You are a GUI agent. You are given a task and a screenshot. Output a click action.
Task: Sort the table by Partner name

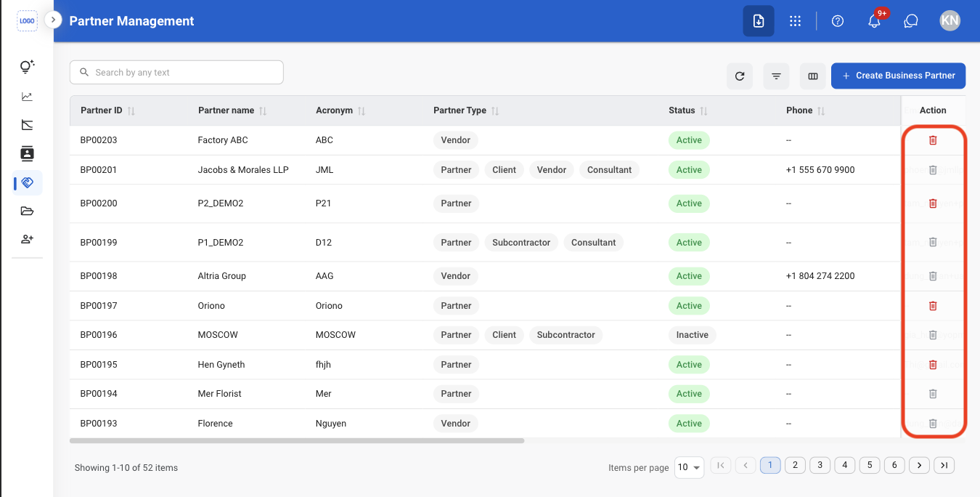pos(263,111)
